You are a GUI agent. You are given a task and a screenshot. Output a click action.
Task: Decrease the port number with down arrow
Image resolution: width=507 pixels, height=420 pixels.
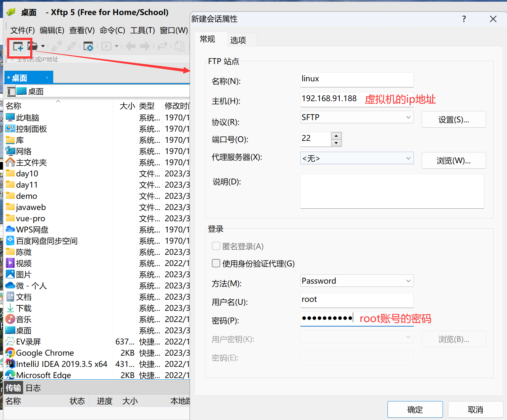[336, 143]
